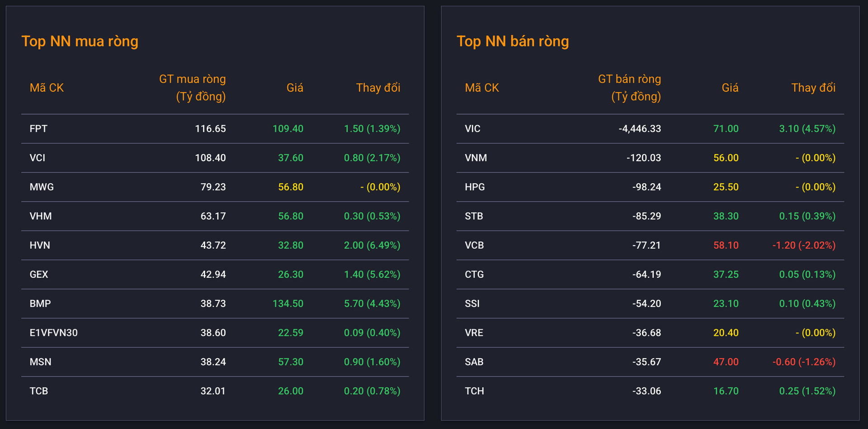
Task: Select the TCH ticker
Action: click(x=474, y=391)
